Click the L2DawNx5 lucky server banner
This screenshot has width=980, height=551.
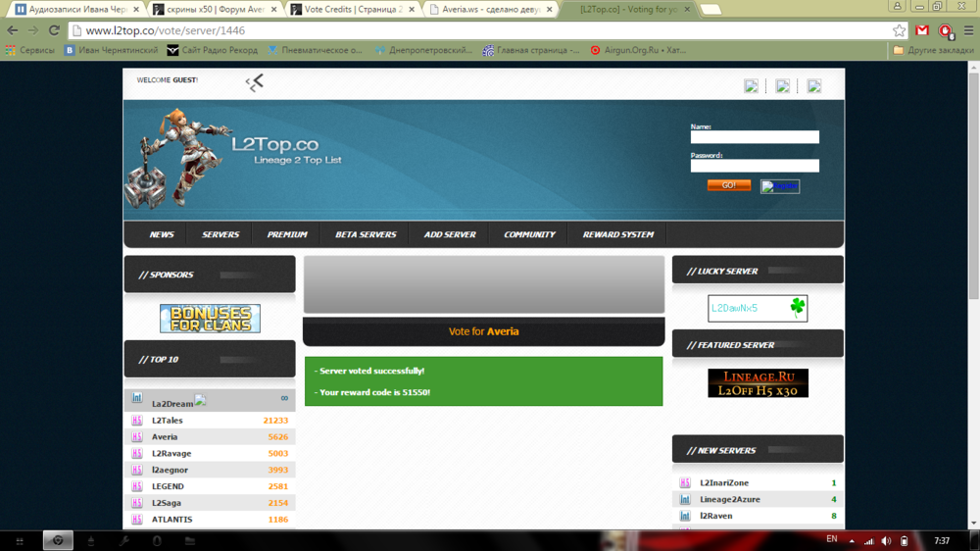pyautogui.click(x=758, y=308)
